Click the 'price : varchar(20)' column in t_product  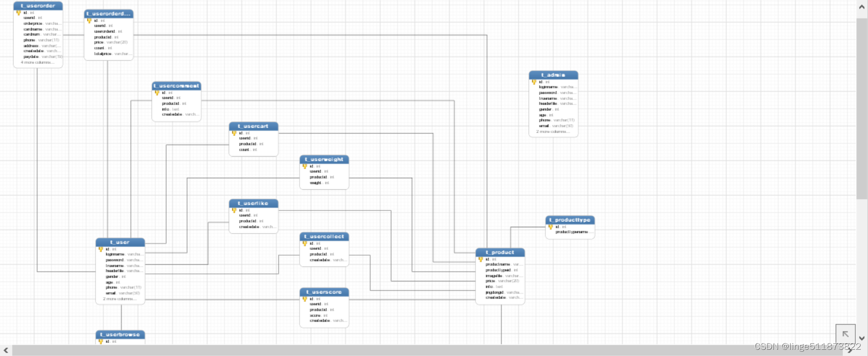point(502,281)
